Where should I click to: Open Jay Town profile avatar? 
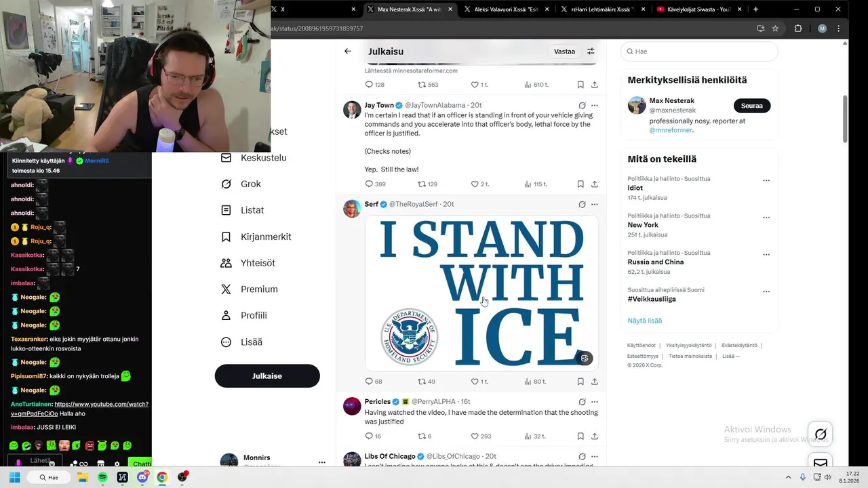pos(352,110)
